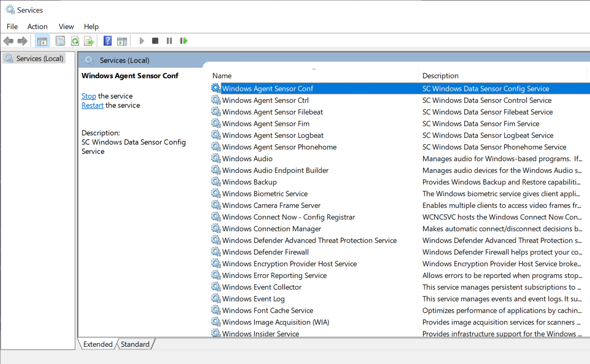Click the Export List toolbar icon
The image size is (590, 364).
coord(89,41)
